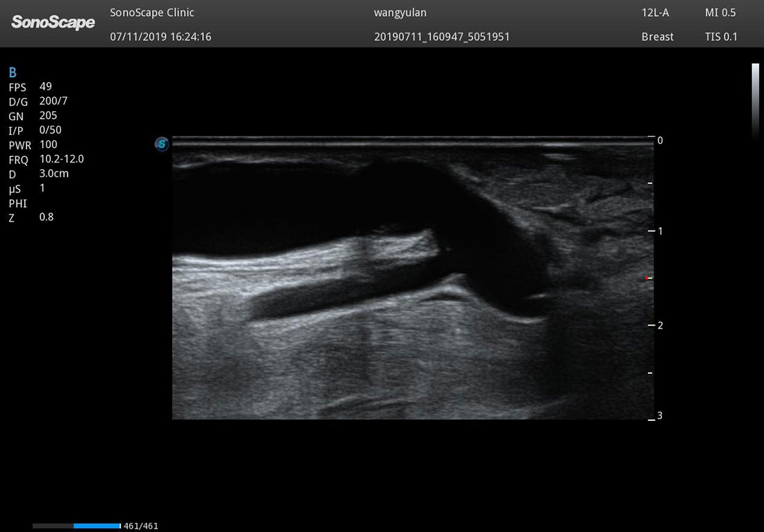This screenshot has height=532, width=764.
Task: Click the depth scale marker 1
Action: [661, 231]
